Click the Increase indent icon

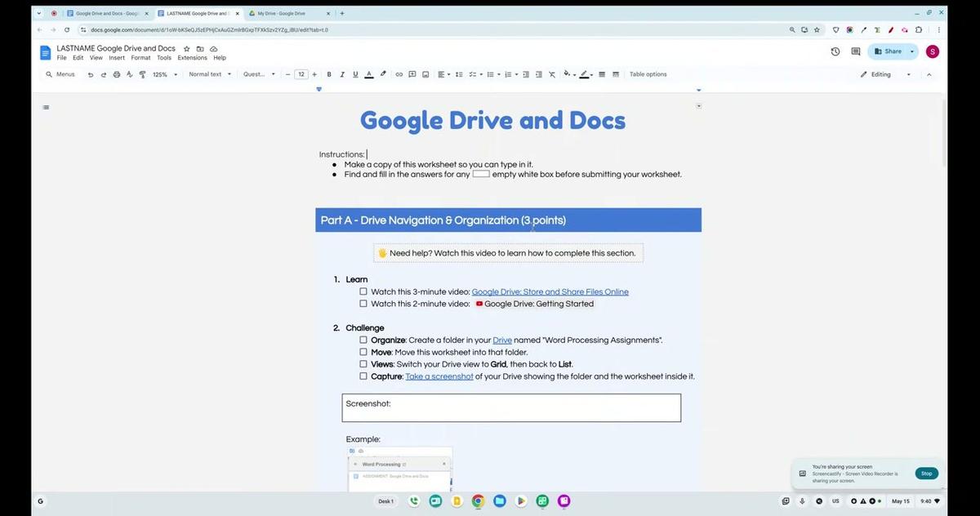(538, 74)
